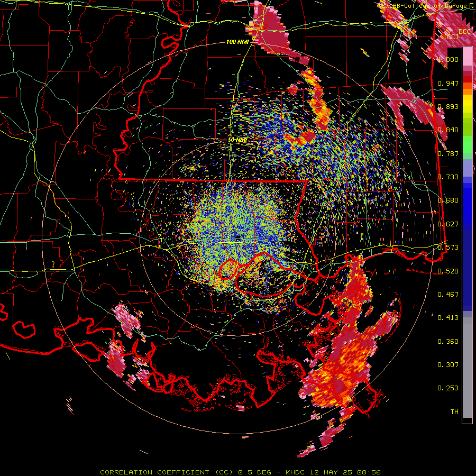This screenshot has height=476, width=476.
Task: Click the pink segment of the color bar
Action: [x=467, y=57]
